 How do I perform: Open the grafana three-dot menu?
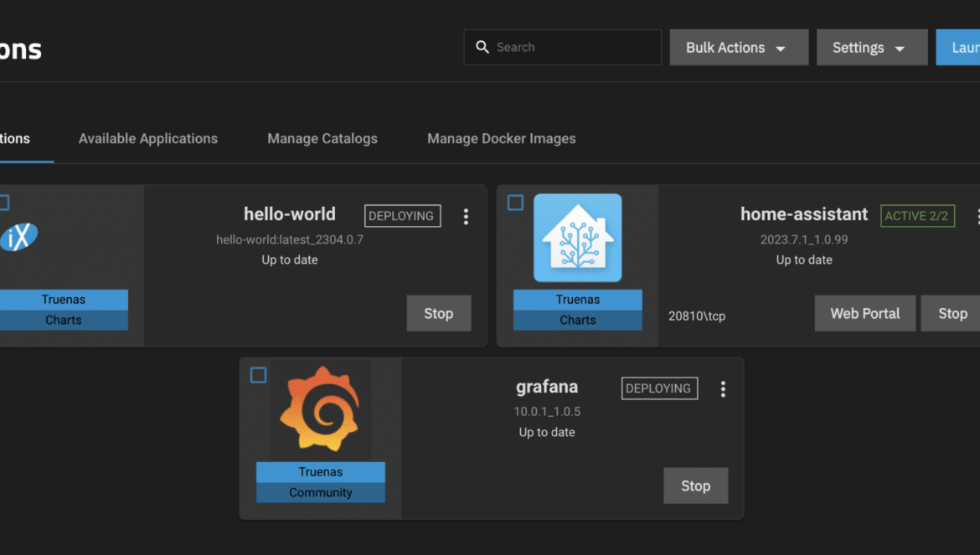pyautogui.click(x=723, y=389)
